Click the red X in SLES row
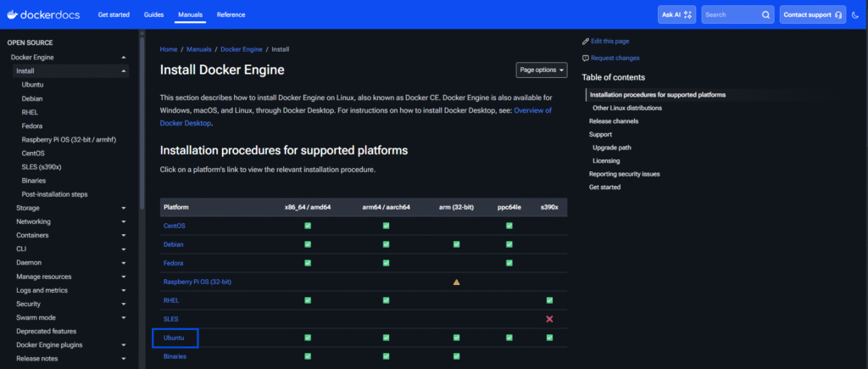This screenshot has width=868, height=369. [x=549, y=319]
